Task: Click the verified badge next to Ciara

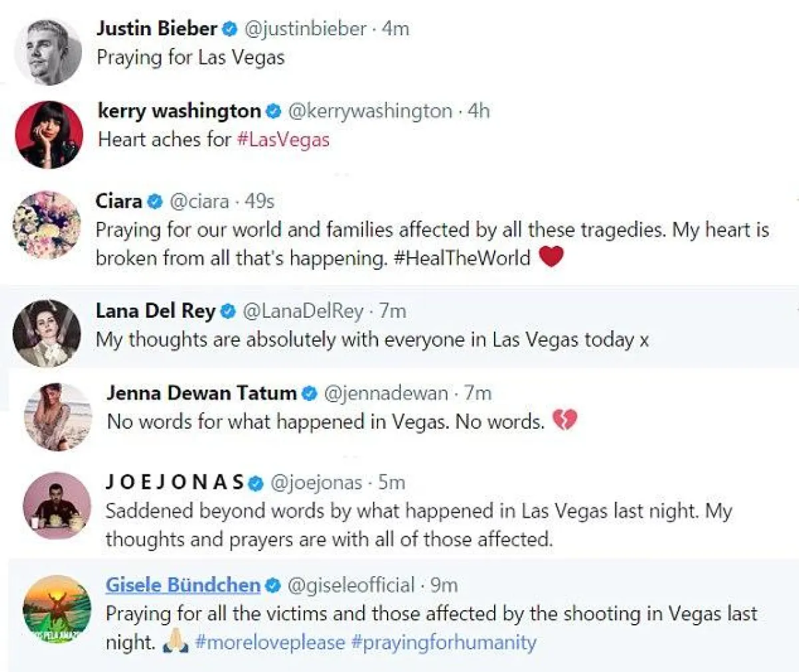Action: 155,201
